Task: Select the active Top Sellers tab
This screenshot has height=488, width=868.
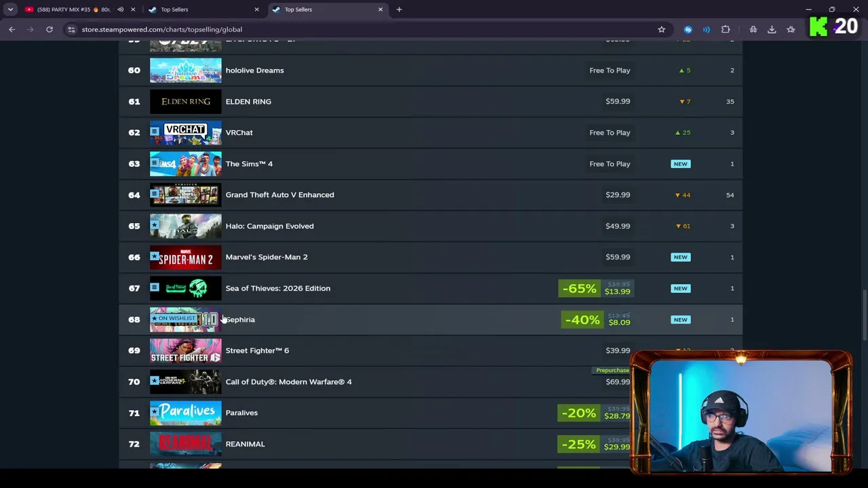Action: [x=327, y=9]
